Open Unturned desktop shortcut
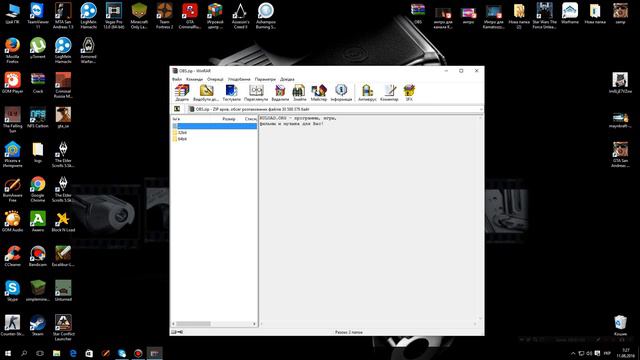The width and height of the screenshot is (640, 360). [x=63, y=291]
